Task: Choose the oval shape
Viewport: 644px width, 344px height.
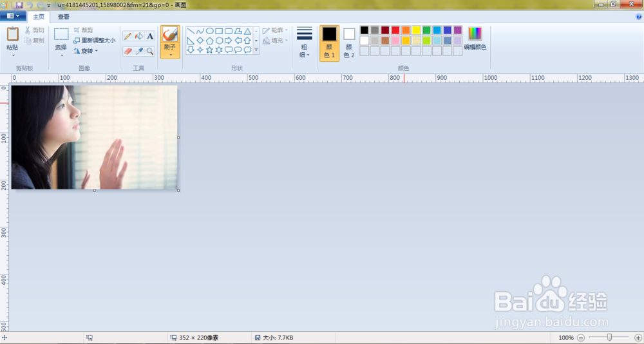Action: pos(209,31)
